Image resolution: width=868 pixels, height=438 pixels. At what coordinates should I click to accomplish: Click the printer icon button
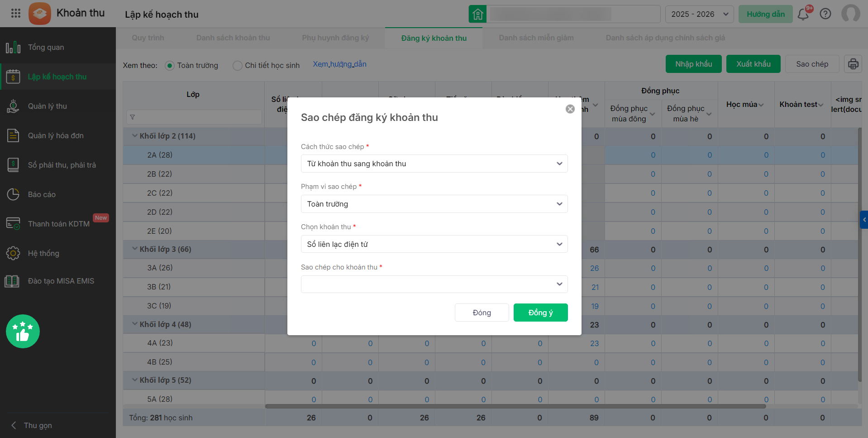(853, 64)
